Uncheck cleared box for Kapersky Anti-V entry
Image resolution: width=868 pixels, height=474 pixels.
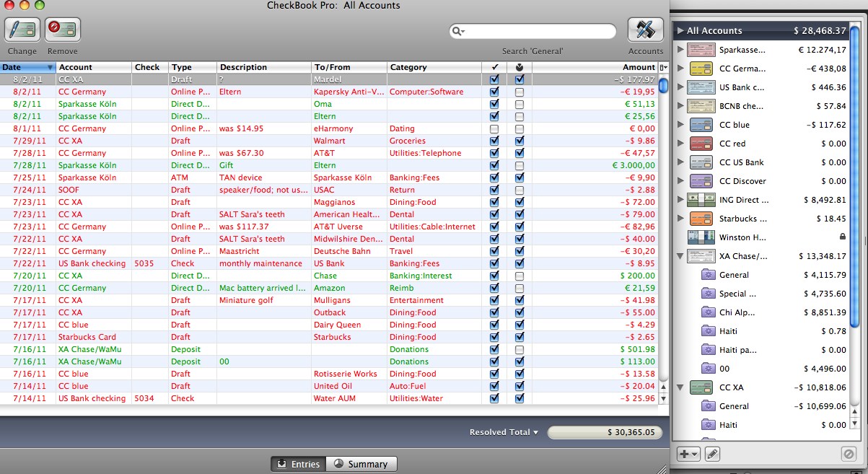coord(494,92)
